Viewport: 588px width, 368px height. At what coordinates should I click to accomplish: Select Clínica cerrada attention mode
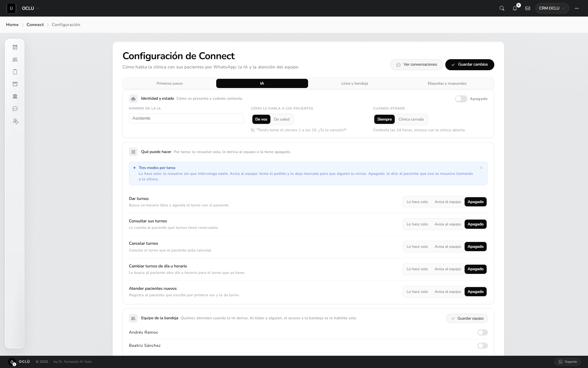click(411, 119)
